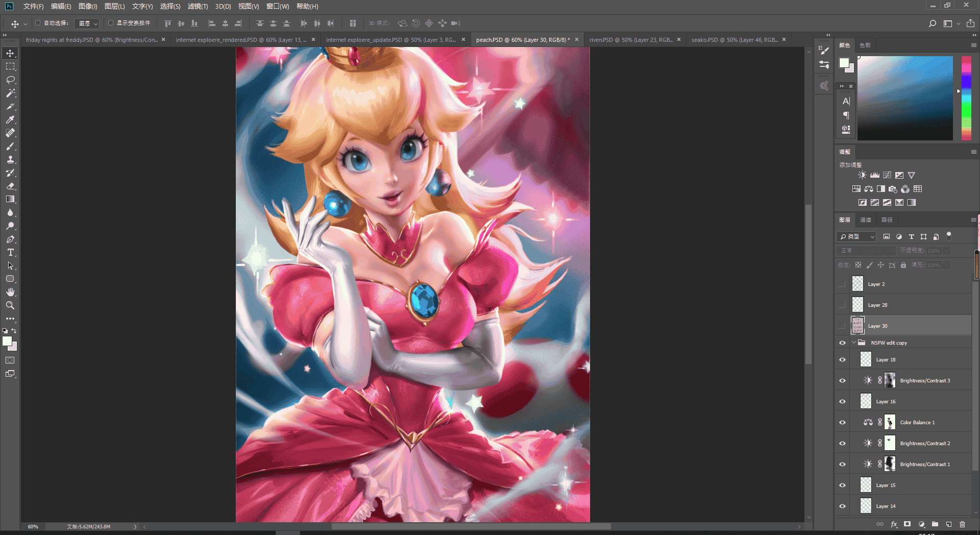The height and width of the screenshot is (535, 980).
Task: Open the search icon in options bar
Action: [933, 23]
